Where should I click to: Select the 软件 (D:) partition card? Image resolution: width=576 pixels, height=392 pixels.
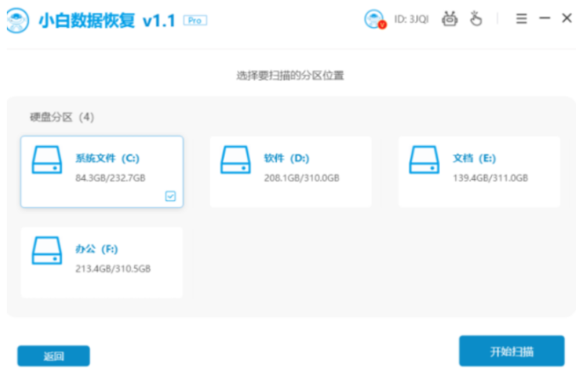tap(291, 171)
